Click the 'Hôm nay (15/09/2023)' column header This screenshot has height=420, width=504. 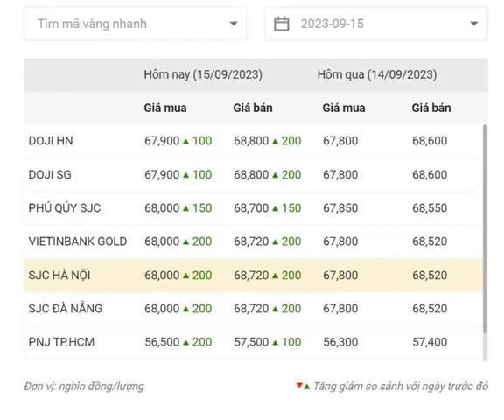(x=203, y=74)
